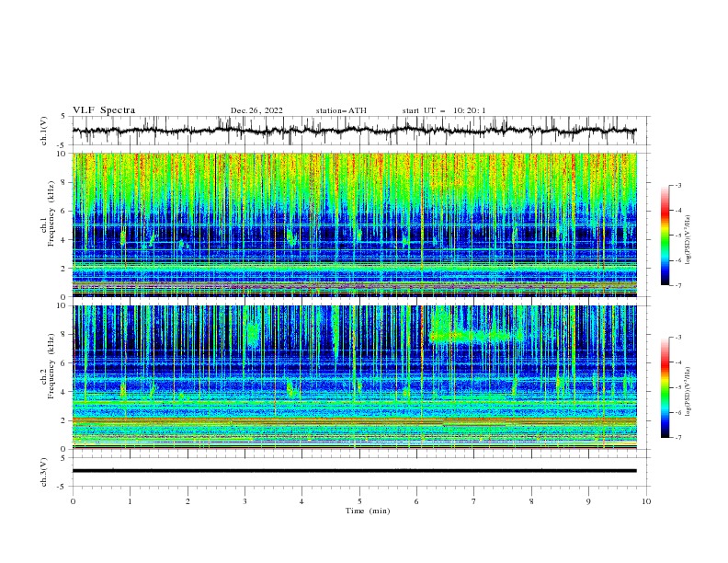Select the lower colorbar "log(PSD)(V²/Hz)" label
This screenshot has width=728, height=563.
click(689, 391)
